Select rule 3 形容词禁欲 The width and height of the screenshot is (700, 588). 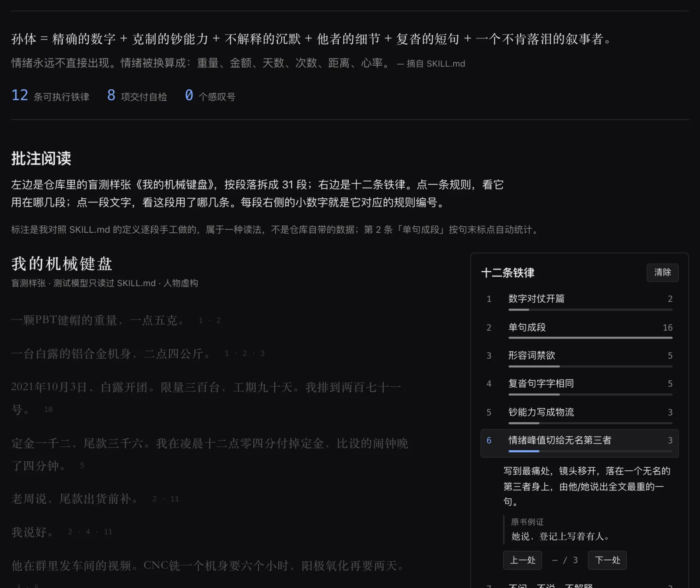coord(579,357)
